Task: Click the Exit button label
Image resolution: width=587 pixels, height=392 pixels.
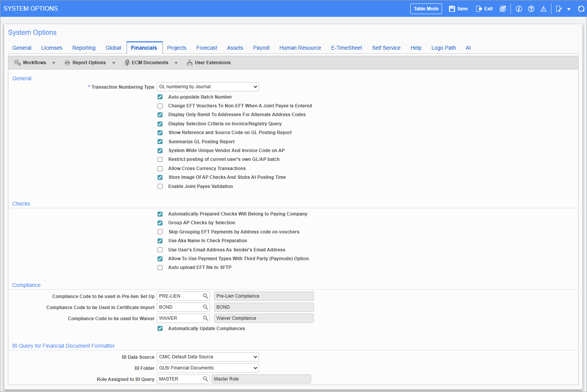Action: (x=488, y=9)
